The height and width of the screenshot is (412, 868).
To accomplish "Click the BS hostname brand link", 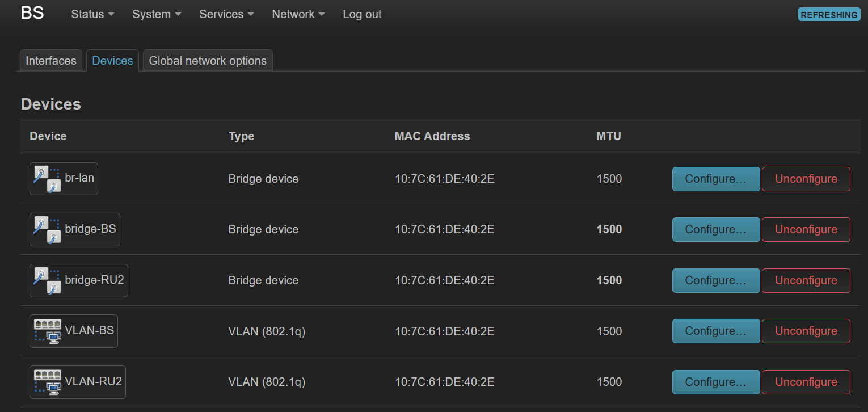I will pyautogui.click(x=32, y=13).
